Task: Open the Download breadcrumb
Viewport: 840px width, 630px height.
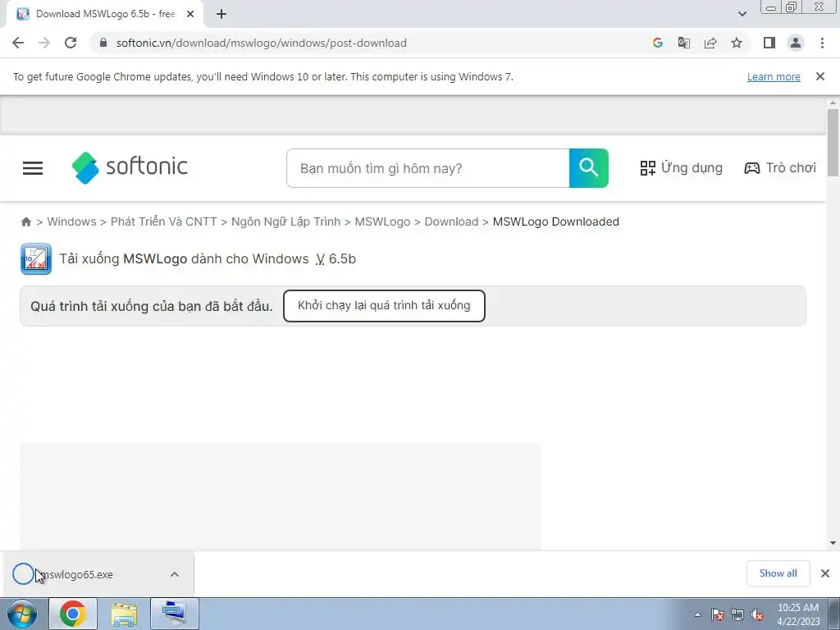Action: 451,221
